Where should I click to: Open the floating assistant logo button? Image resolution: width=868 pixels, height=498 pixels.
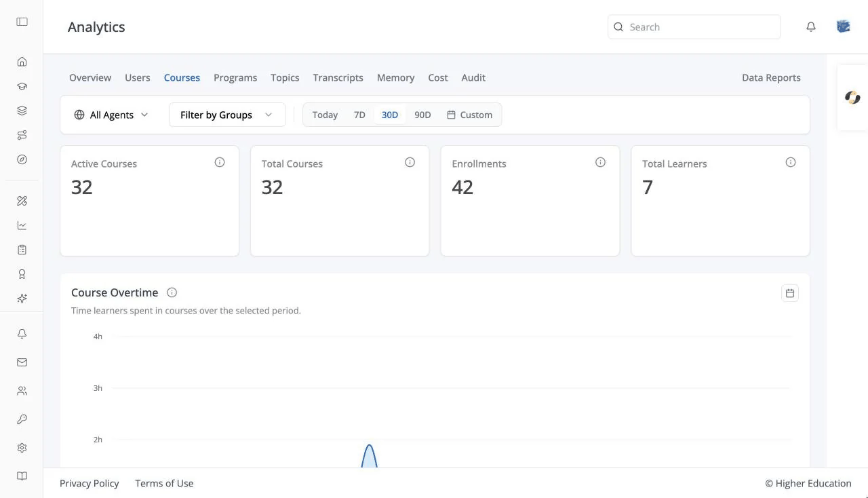point(852,98)
